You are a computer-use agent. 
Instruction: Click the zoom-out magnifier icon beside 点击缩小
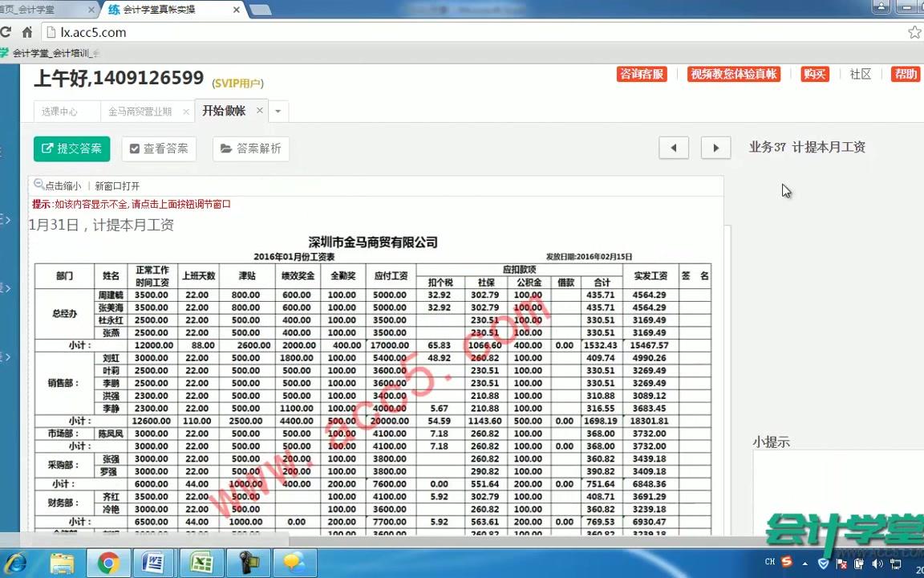[x=38, y=184]
